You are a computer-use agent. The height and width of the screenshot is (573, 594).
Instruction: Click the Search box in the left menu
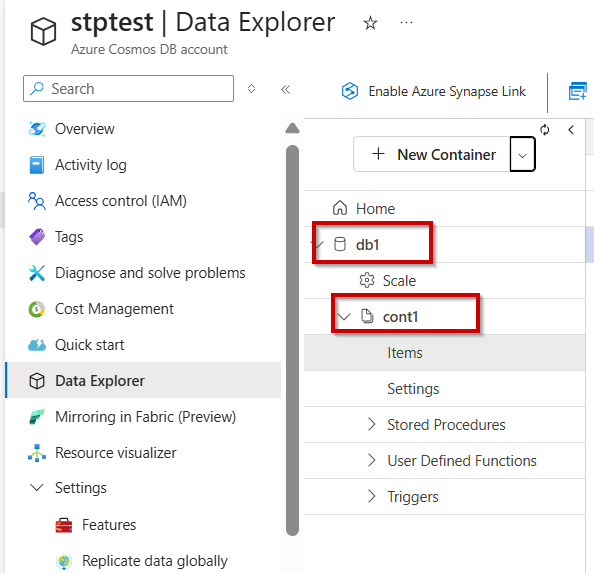coord(128,89)
